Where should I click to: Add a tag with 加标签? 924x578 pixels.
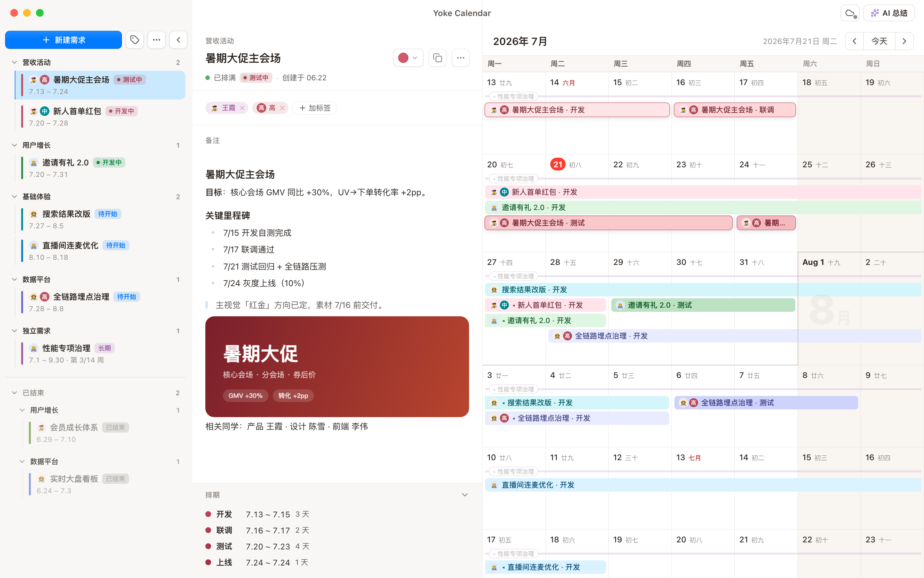pos(315,108)
